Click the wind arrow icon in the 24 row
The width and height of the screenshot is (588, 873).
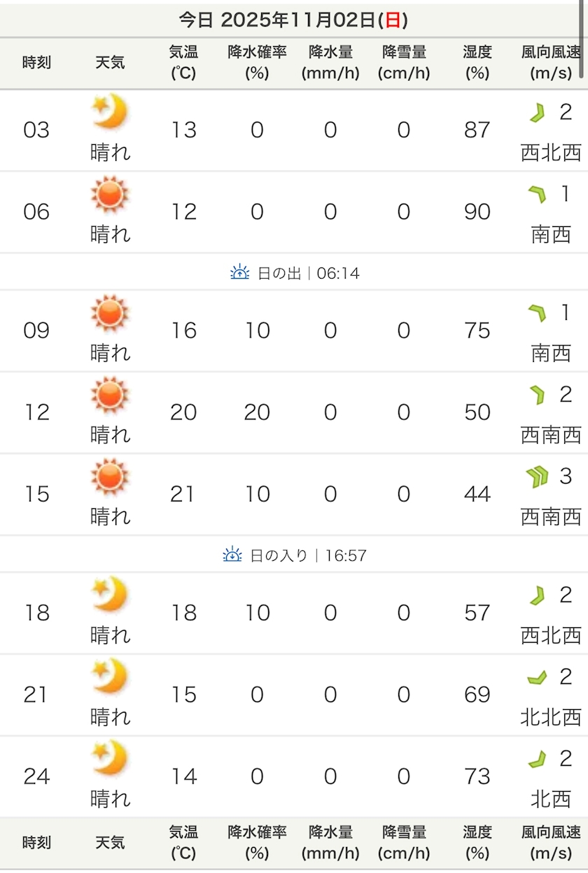(x=537, y=759)
